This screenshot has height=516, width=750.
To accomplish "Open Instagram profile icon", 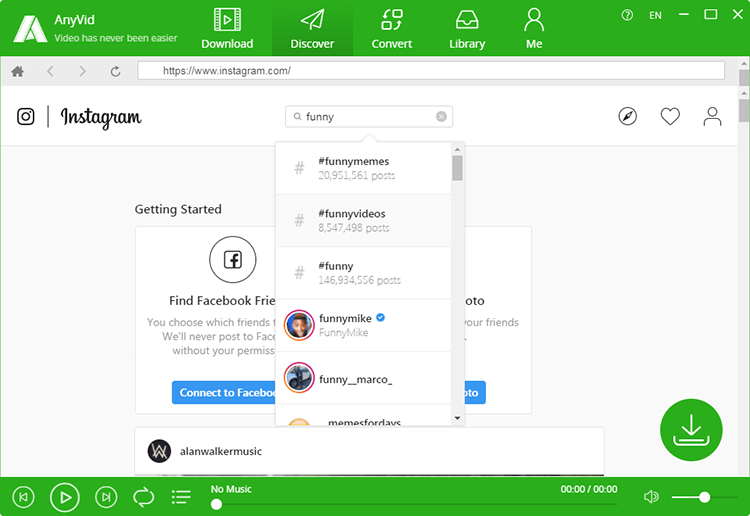I will coord(712,116).
